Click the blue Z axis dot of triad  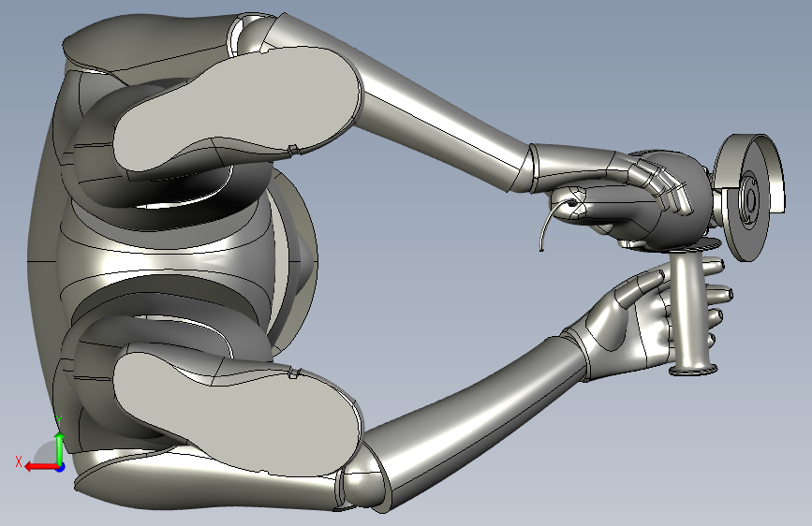tap(61, 467)
